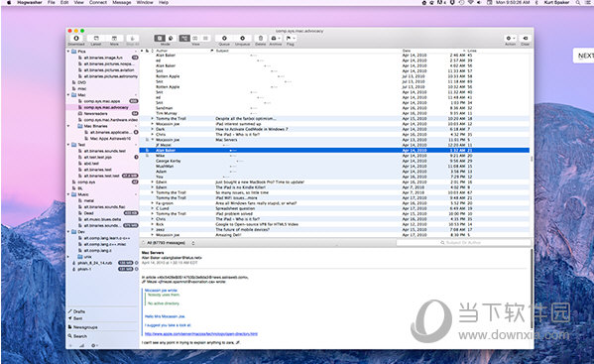Screen dimensions: 594x364
Task: Select the second Mode toggle button
Action: (171, 39)
